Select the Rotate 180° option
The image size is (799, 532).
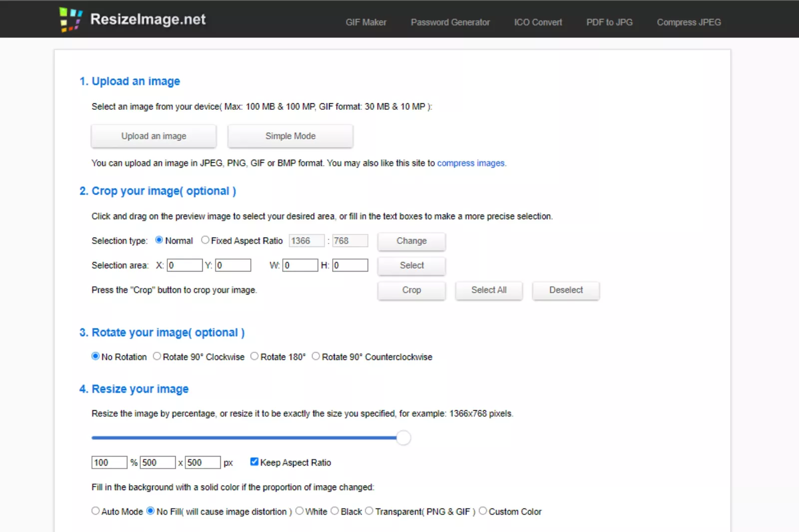pos(254,356)
